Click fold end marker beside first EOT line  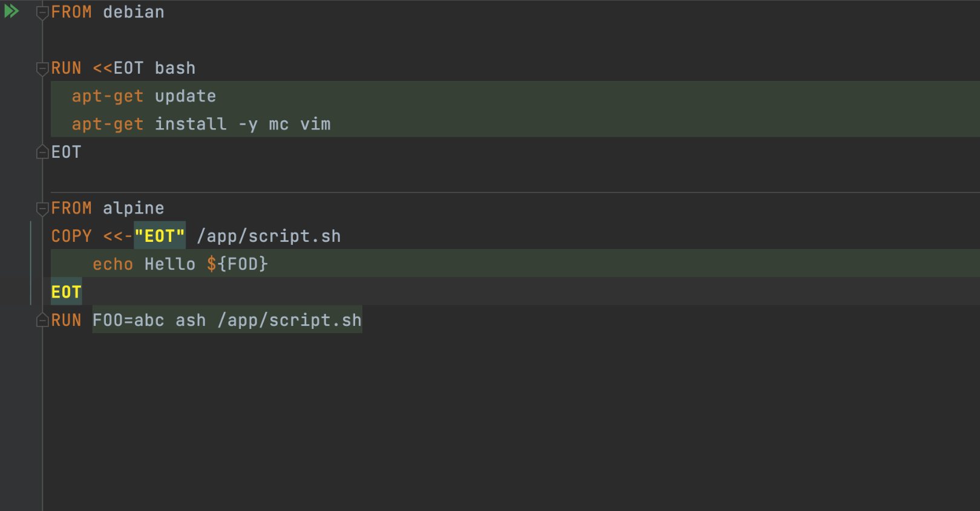click(42, 152)
